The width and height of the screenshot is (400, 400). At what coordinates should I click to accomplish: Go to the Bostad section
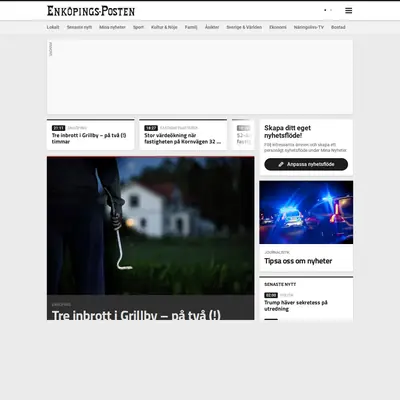pos(338,27)
